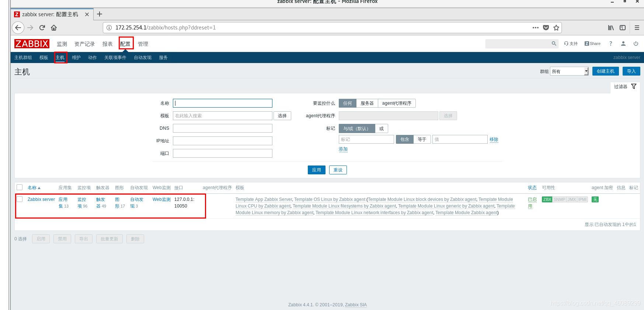This screenshot has width=644, height=310.
Task: Save page to Pocket
Action: [546, 28]
